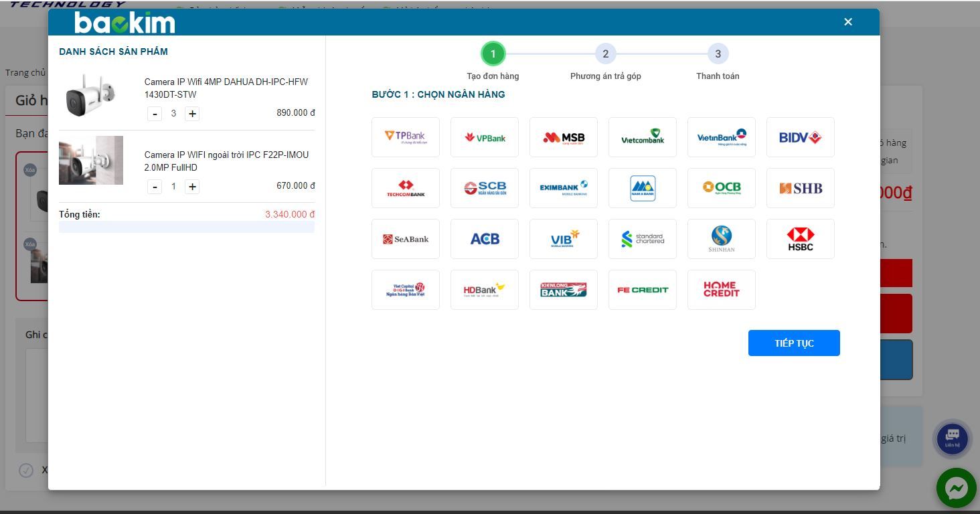Click the IMOU quantity value 1
The height and width of the screenshot is (514, 980).
tap(173, 187)
